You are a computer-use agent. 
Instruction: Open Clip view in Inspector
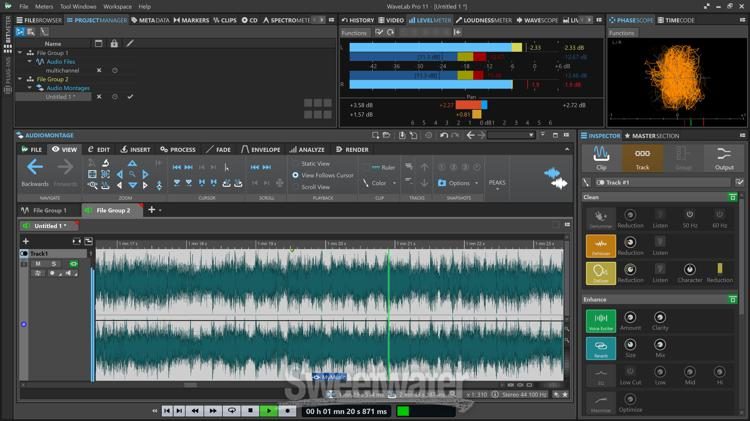pos(602,156)
